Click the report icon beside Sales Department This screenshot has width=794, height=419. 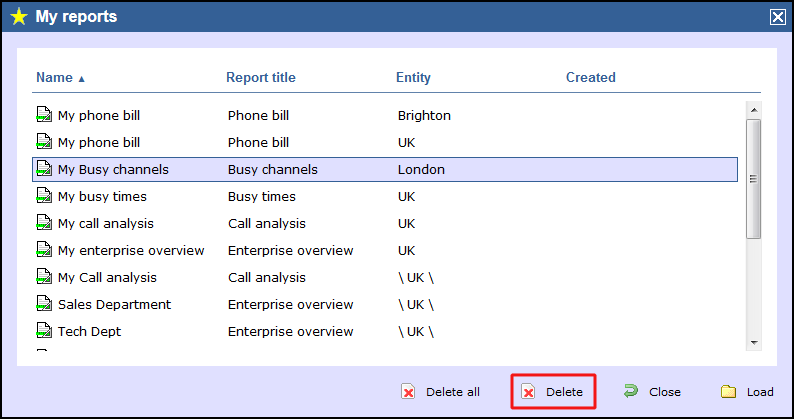pyautogui.click(x=44, y=304)
